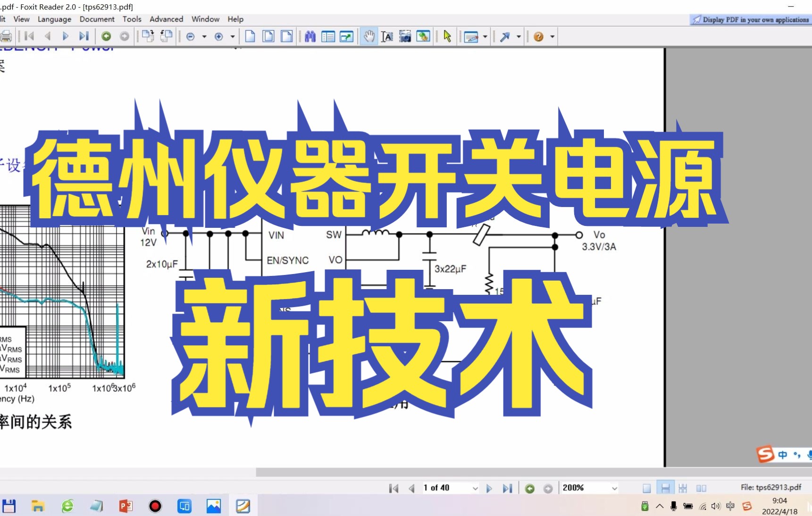The image size is (812, 516).
Task: Switch to Single Page layout mode
Action: [x=647, y=488]
